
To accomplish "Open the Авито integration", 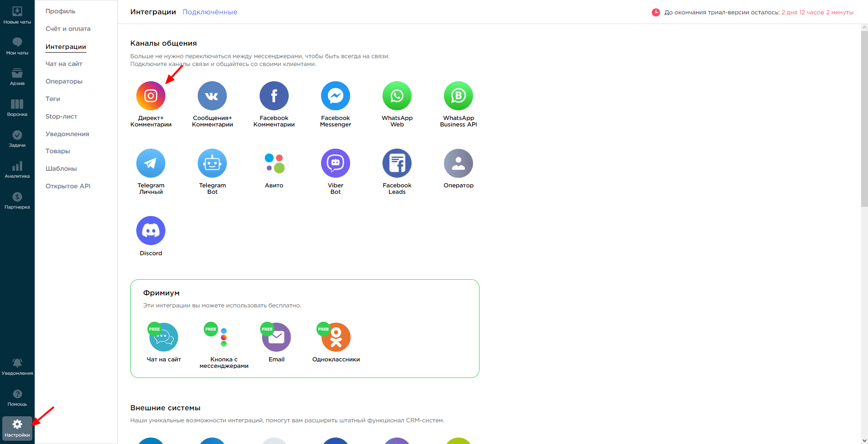I will [274, 163].
